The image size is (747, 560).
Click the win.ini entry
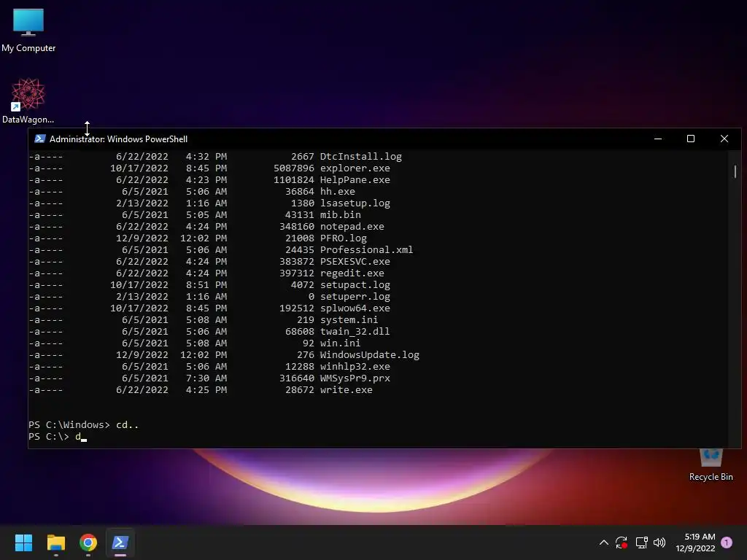340,343
